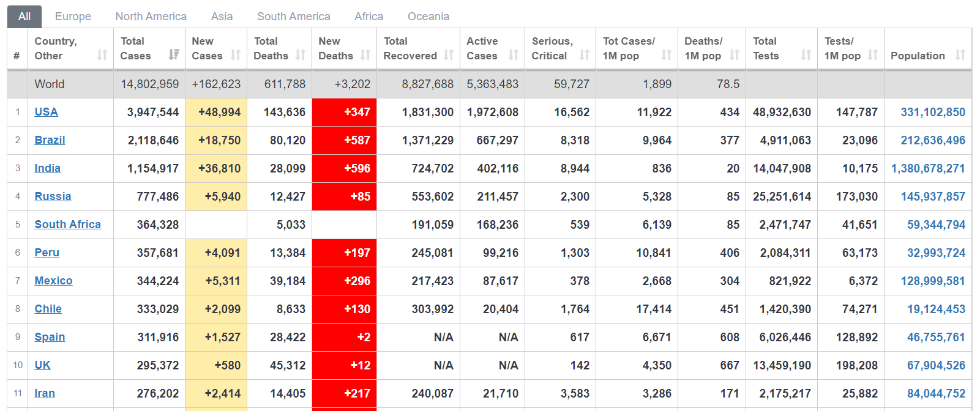Open the Brazil country link
Image resolution: width=980 pixels, height=411 pixels.
click(50, 140)
